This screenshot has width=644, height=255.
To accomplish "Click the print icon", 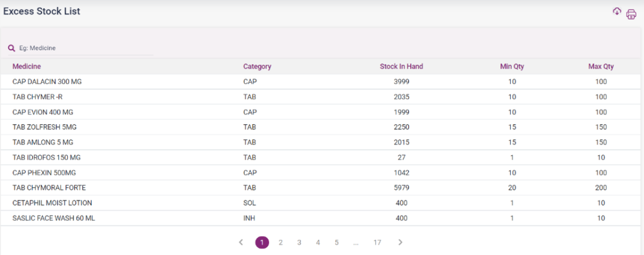I will tap(631, 14).
